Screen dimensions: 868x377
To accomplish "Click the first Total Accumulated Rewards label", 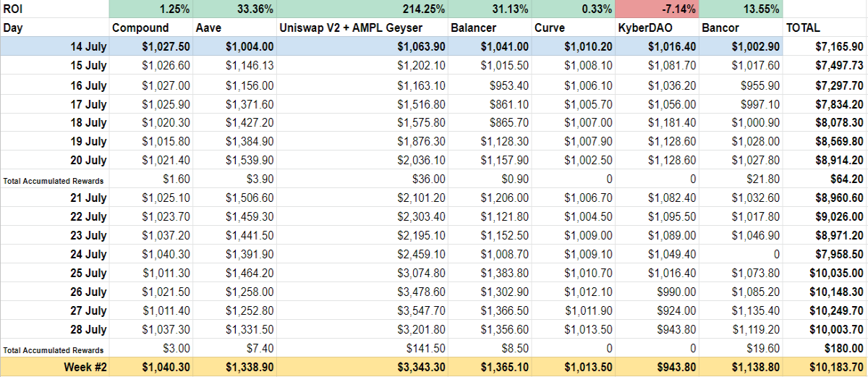I will pos(55,179).
